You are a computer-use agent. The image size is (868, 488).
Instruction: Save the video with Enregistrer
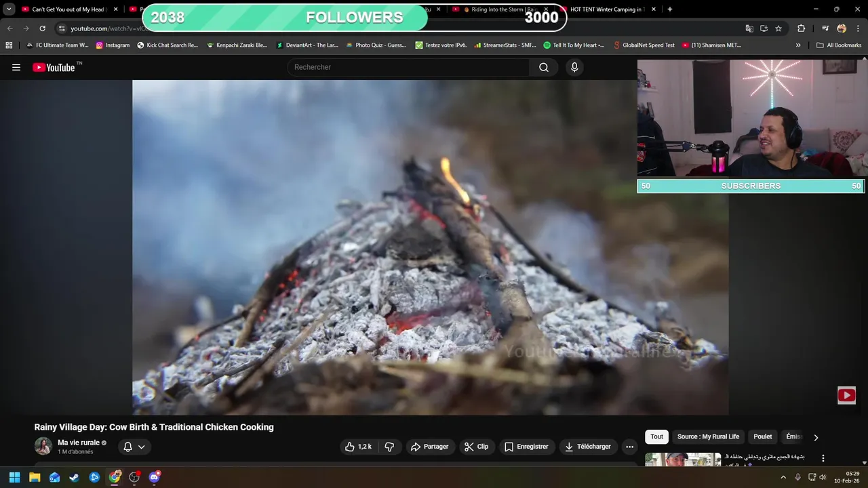pyautogui.click(x=527, y=447)
